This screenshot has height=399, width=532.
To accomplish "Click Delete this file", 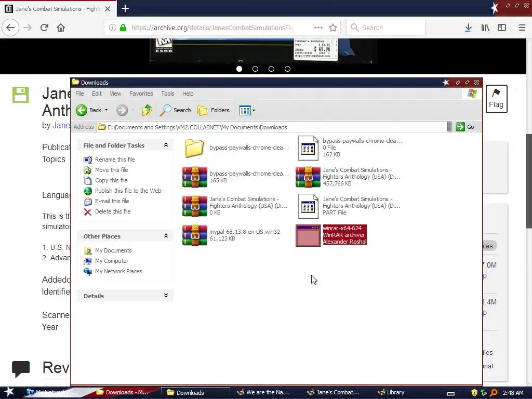I will pos(107,211).
